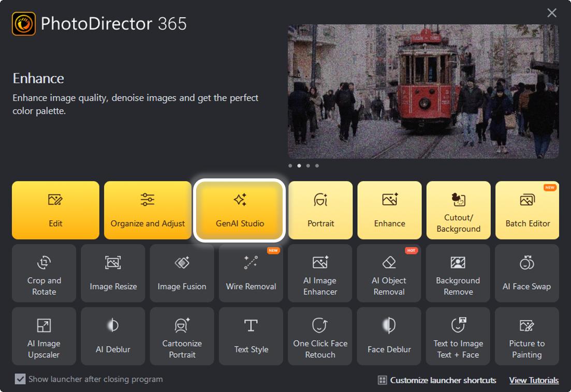Screen dimensions: 571x392
Task: Open Text to Image Text + Face
Action: (458, 336)
